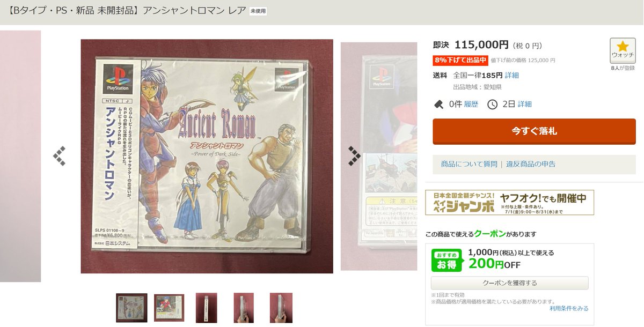
Task: Click the 今すぐ落札 buy now button
Action: click(x=534, y=131)
